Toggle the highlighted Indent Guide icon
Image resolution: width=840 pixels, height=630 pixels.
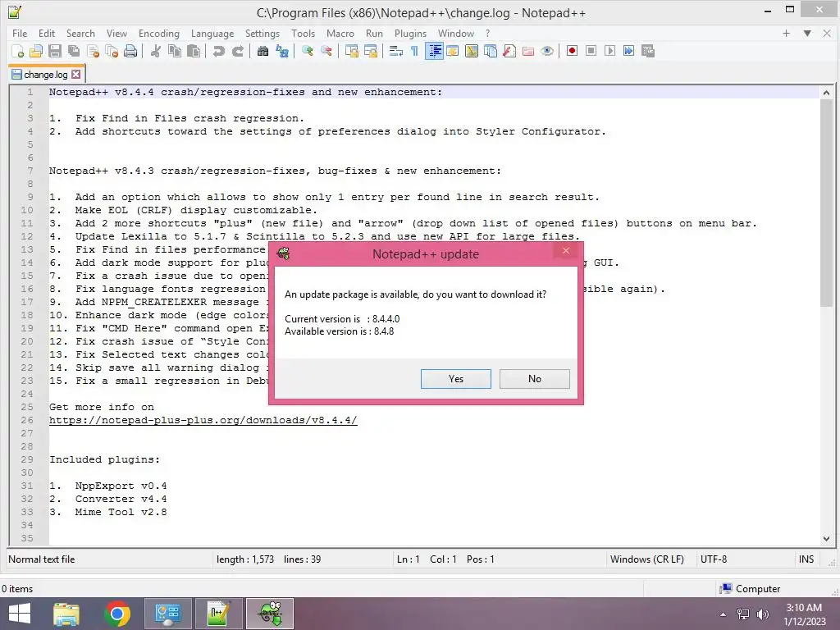pos(434,51)
